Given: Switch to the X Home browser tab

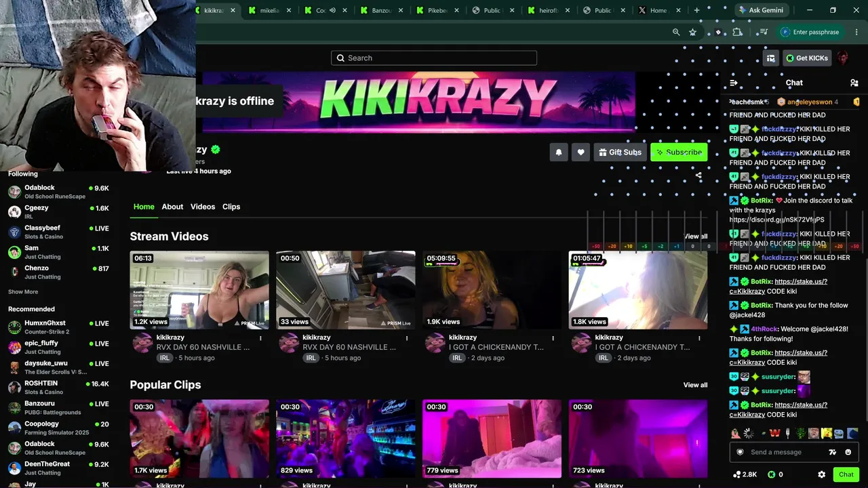Looking at the screenshot, I should point(658,10).
